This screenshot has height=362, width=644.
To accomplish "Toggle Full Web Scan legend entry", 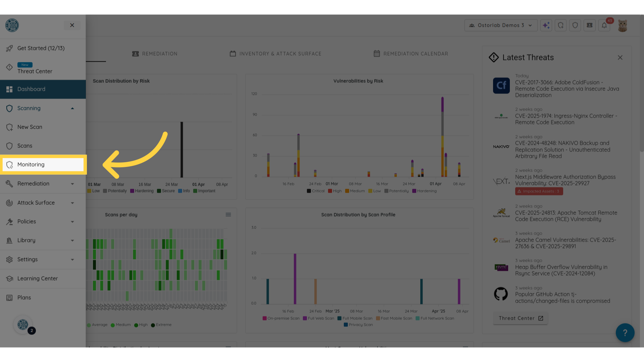I will coord(318,318).
